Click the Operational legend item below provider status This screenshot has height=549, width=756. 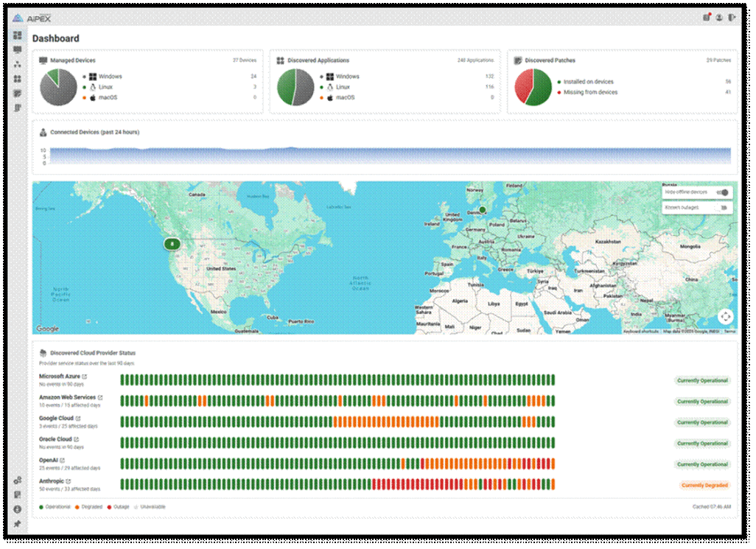pos(55,507)
